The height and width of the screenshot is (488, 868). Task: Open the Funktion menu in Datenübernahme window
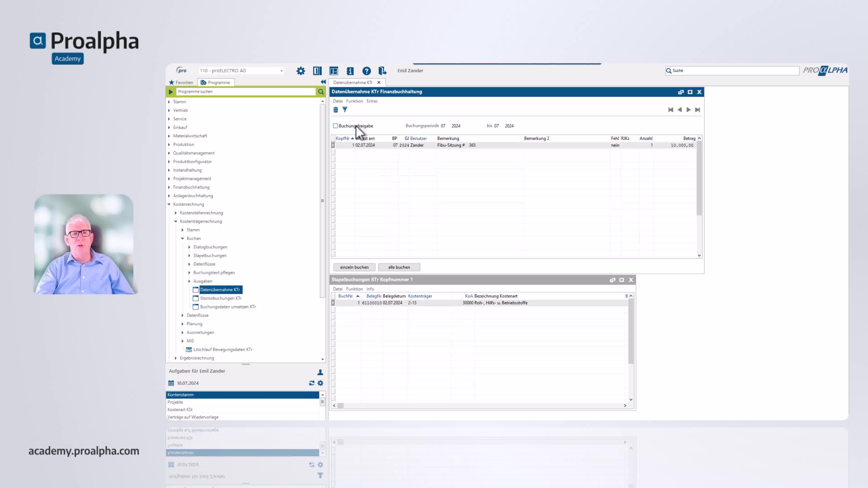click(x=354, y=101)
